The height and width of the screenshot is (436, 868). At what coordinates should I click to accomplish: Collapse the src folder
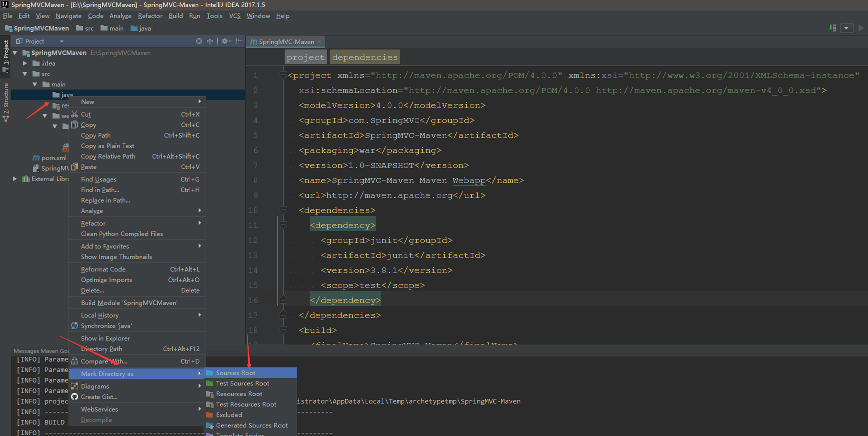(x=25, y=74)
